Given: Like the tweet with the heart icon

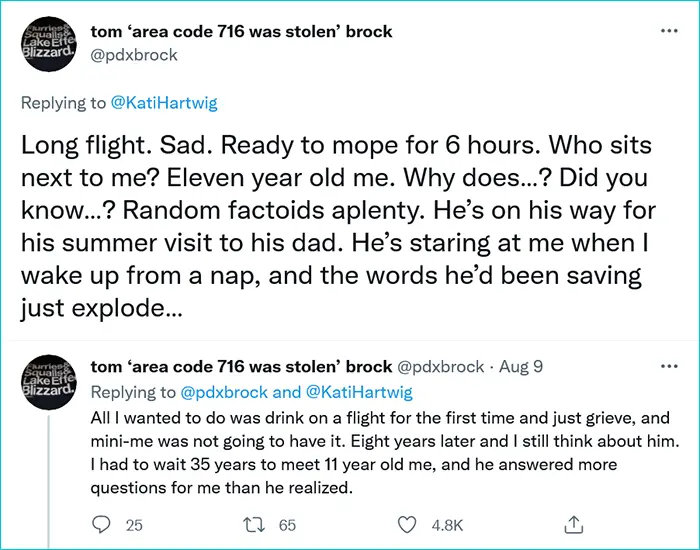Looking at the screenshot, I should tap(406, 524).
